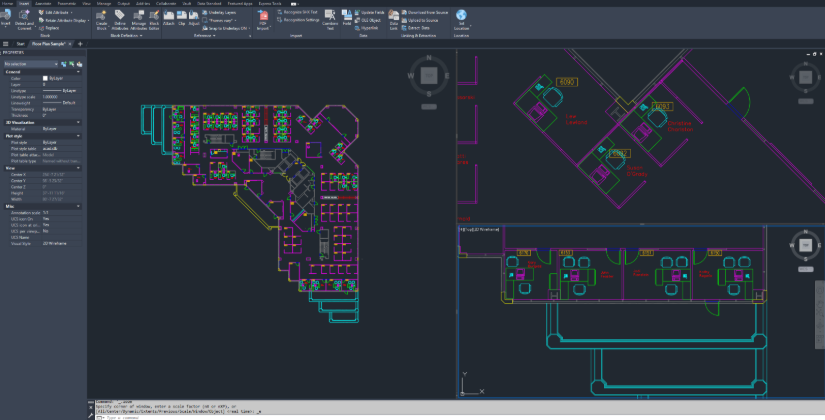Close the Floor Plan Sample tab

point(72,44)
